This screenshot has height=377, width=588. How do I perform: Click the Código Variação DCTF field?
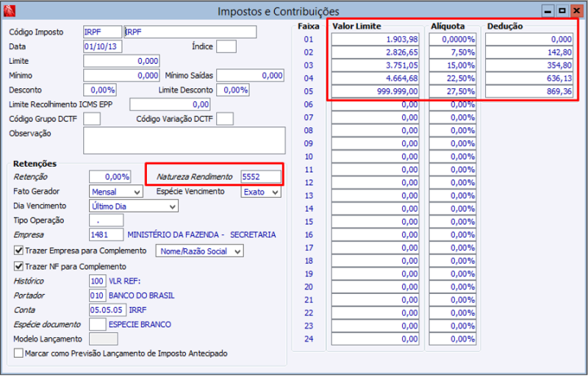[225, 119]
